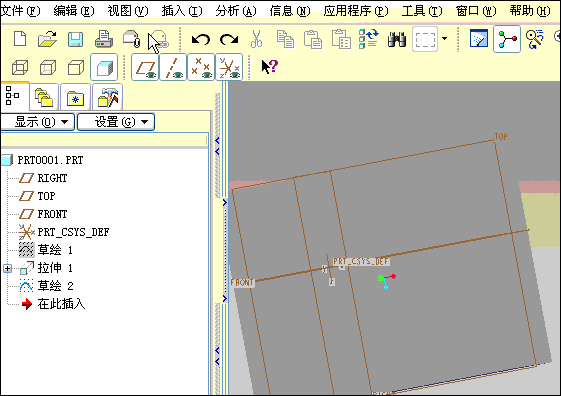Open Paste Special icon
This screenshot has height=396, width=561.
point(341,39)
